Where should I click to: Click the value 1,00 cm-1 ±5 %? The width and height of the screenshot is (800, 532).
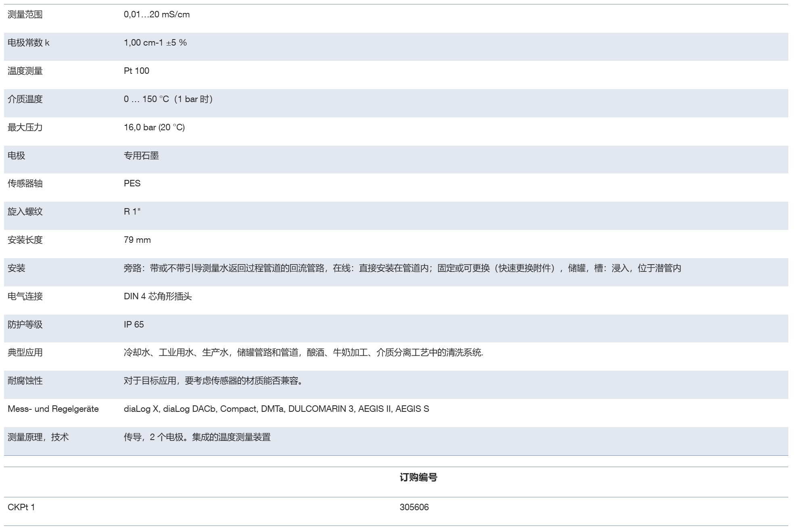[x=155, y=43]
